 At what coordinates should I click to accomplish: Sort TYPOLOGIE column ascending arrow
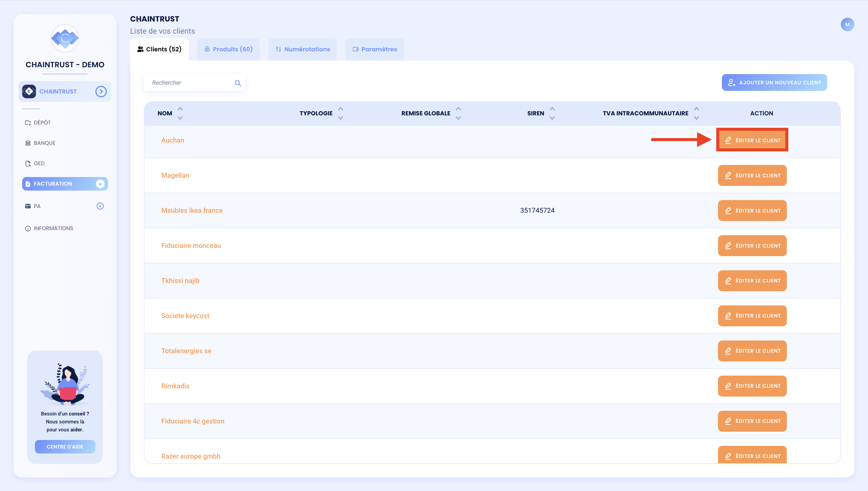point(340,109)
